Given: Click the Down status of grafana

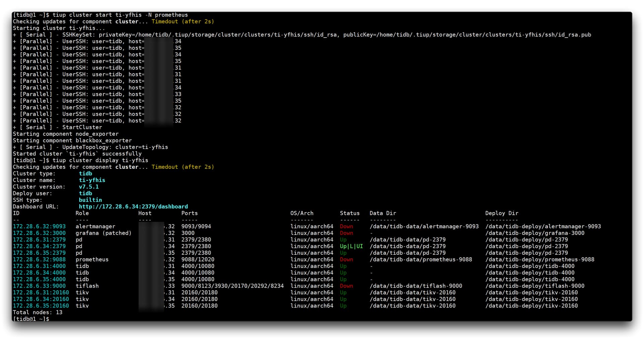Looking at the screenshot, I should coord(346,233).
